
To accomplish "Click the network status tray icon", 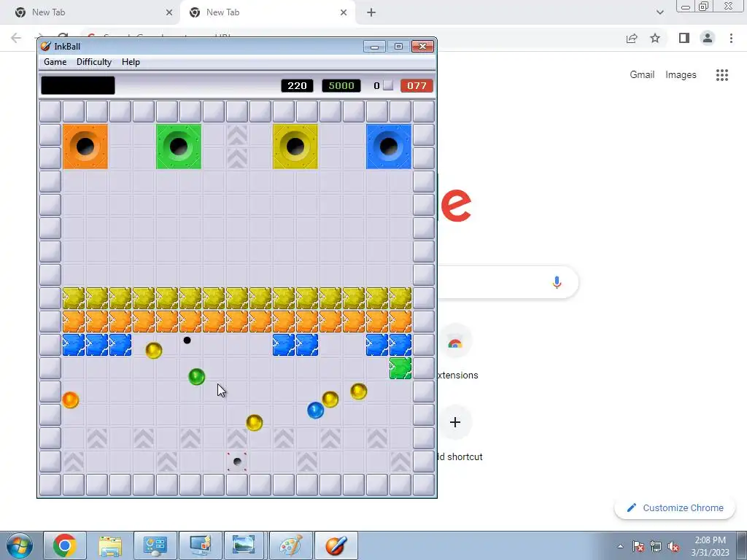I will point(656,546).
